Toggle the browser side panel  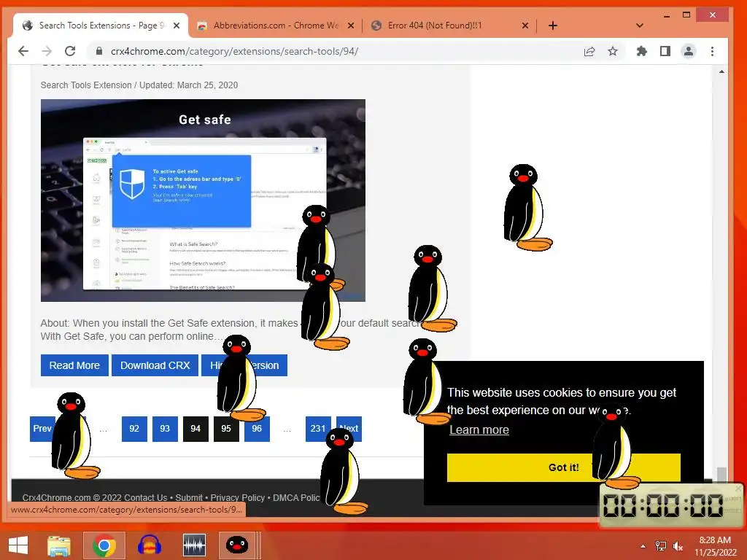[665, 52]
